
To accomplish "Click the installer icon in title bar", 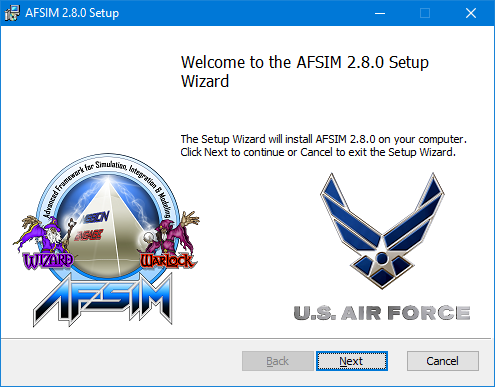I will pos(12,13).
